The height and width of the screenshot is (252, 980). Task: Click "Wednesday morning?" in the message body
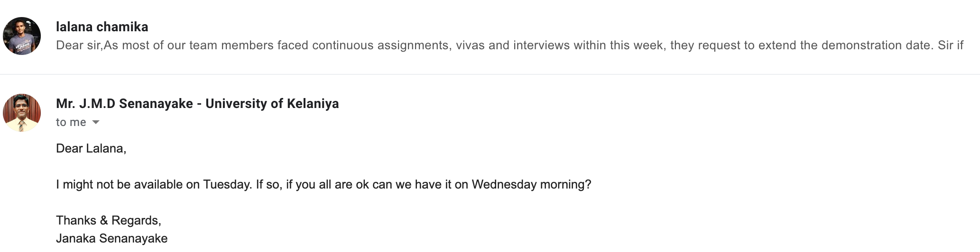531,184
